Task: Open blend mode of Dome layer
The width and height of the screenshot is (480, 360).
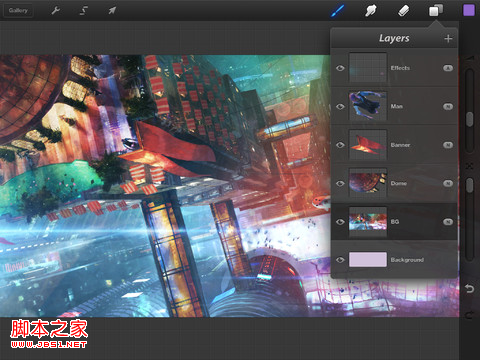Action: (448, 183)
